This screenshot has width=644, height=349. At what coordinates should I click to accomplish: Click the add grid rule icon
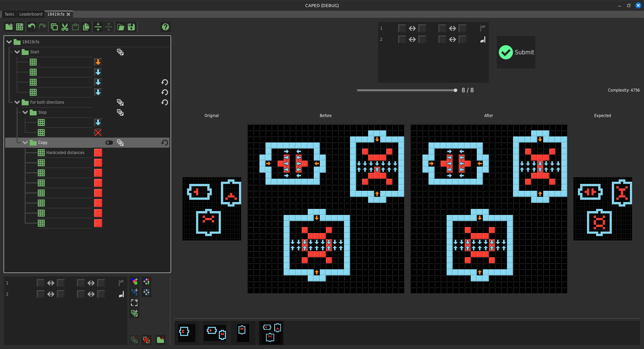click(20, 27)
